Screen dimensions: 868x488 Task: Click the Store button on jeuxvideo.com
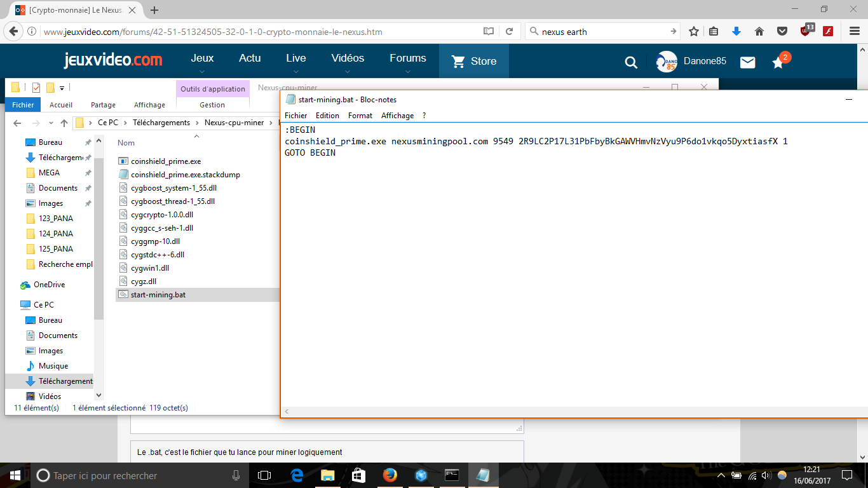click(x=473, y=62)
